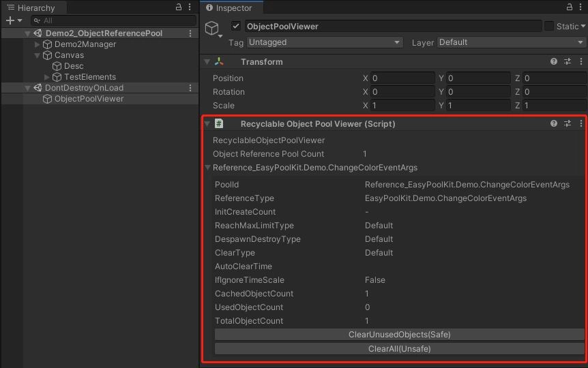Image resolution: width=588 pixels, height=368 pixels.
Task: Expand the TestElements object
Action: click(46, 77)
